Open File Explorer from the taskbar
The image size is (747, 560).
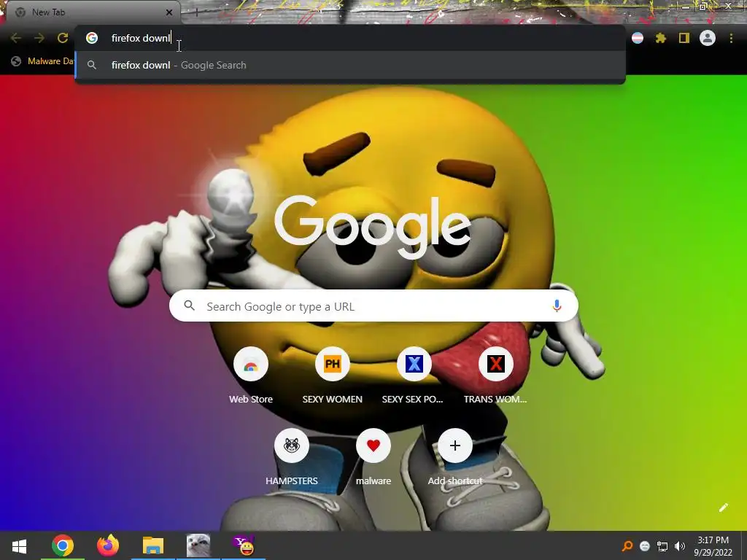pyautogui.click(x=153, y=545)
